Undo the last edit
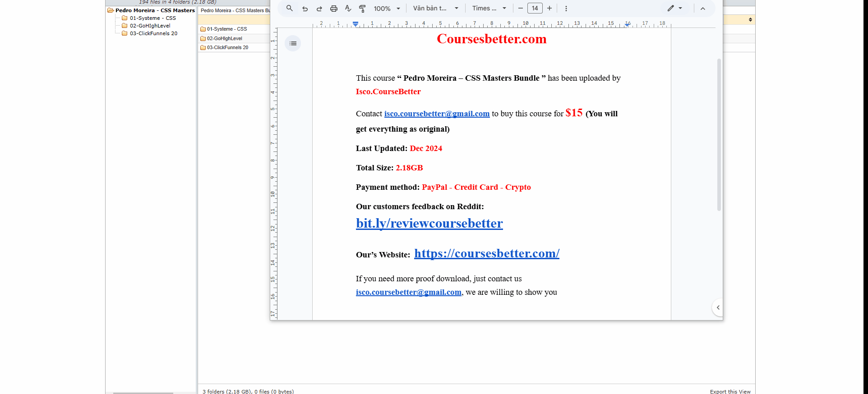This screenshot has width=868, height=394. tap(305, 9)
